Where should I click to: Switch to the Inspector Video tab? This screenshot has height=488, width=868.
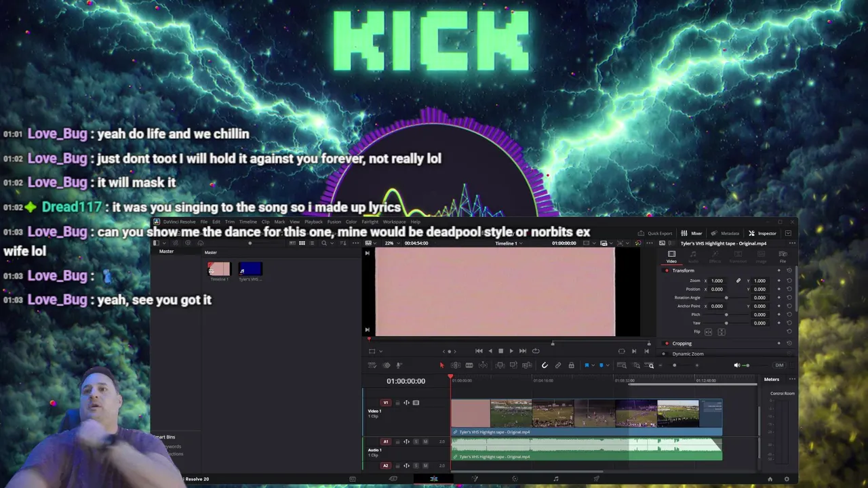click(671, 257)
